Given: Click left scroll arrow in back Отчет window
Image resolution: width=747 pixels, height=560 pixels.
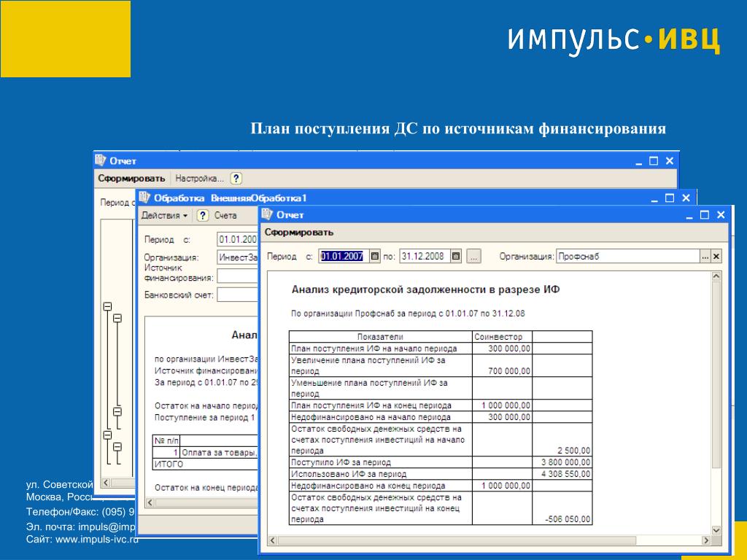Looking at the screenshot, I should pos(106,483).
